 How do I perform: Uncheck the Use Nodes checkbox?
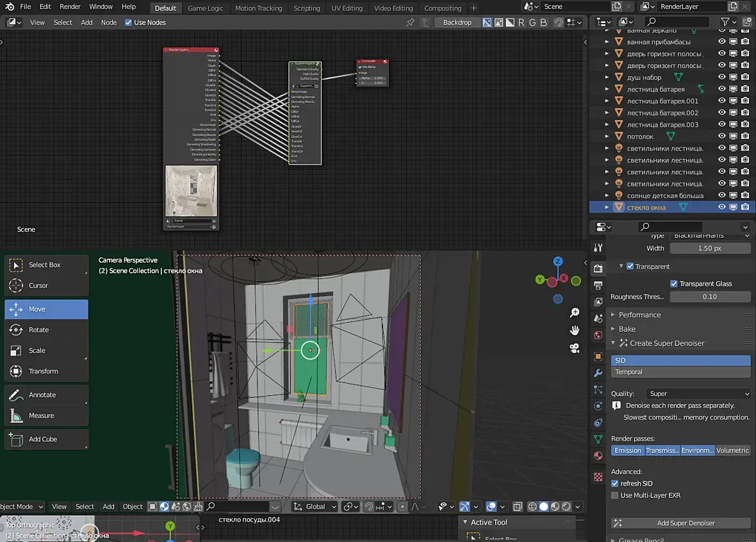click(128, 22)
